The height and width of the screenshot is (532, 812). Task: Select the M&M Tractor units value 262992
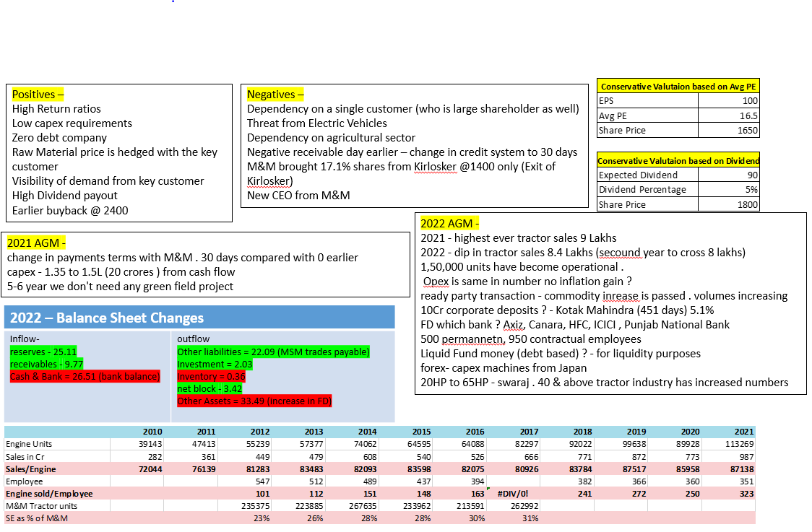pos(524,506)
